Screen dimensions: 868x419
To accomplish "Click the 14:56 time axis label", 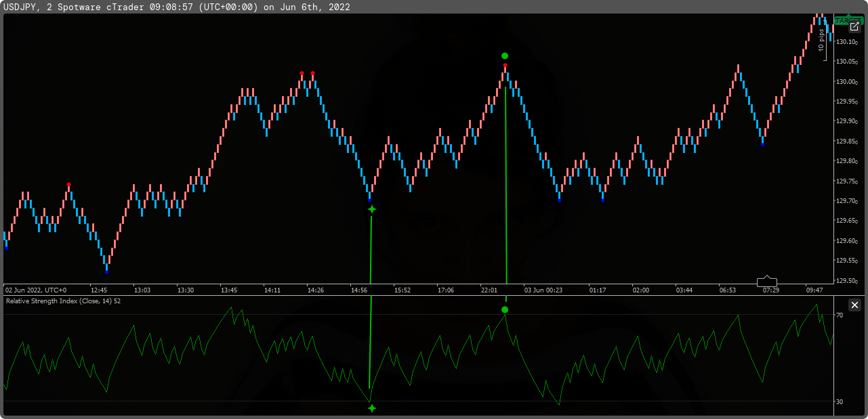I will [x=359, y=290].
